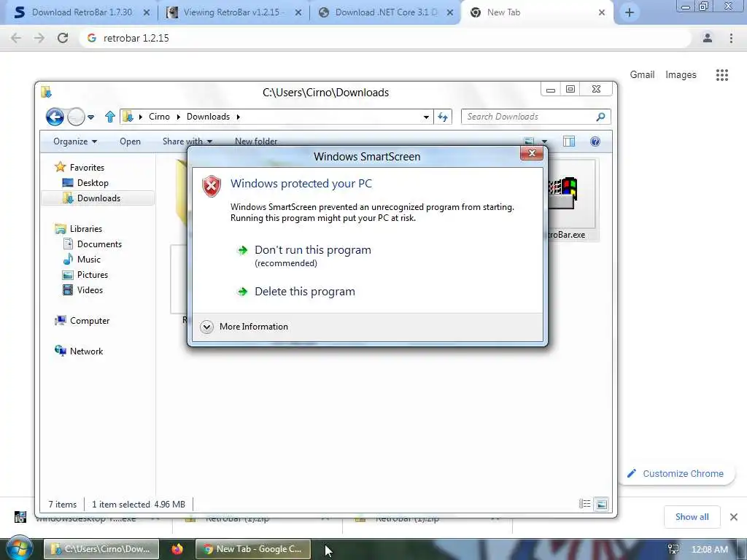Switch to New Tab - Google Chrome taskbar item
The width and height of the screenshot is (747, 560).
coord(253,549)
